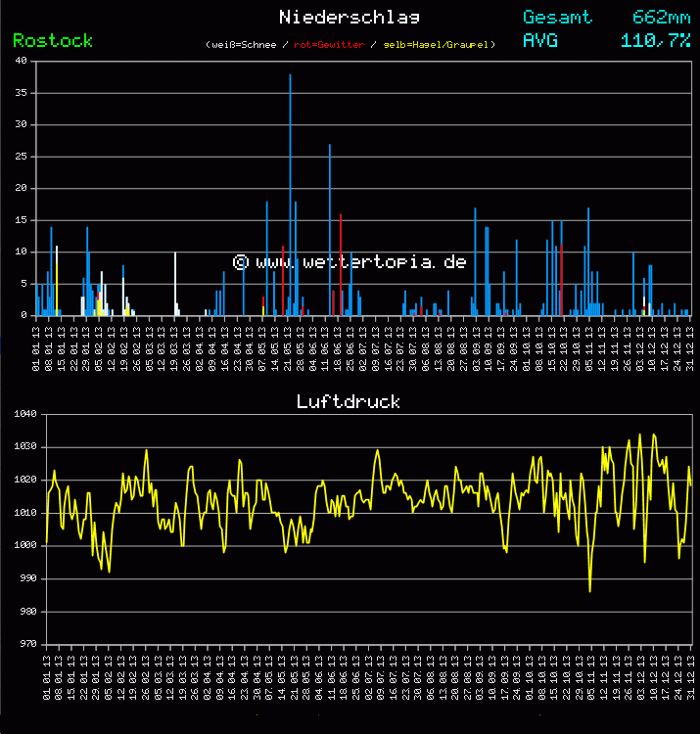
Task: Click the 27 mm blue precipitation bar
Action: (x=330, y=230)
